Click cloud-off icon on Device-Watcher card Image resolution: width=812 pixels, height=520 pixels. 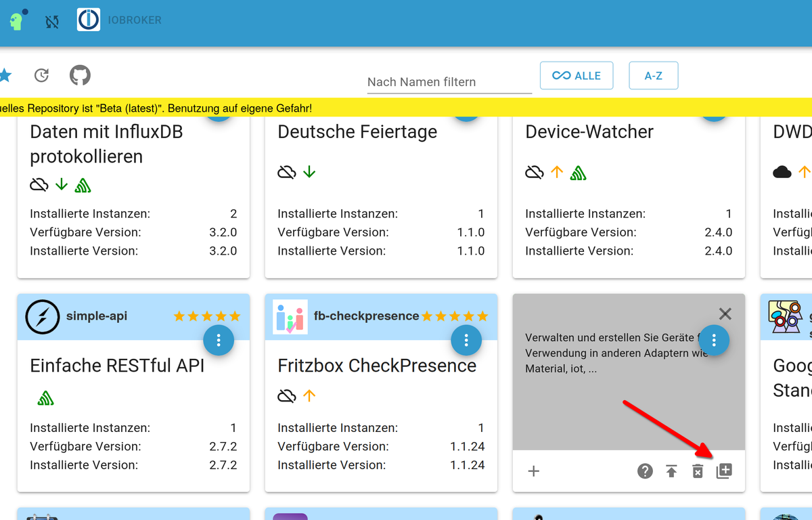(535, 172)
